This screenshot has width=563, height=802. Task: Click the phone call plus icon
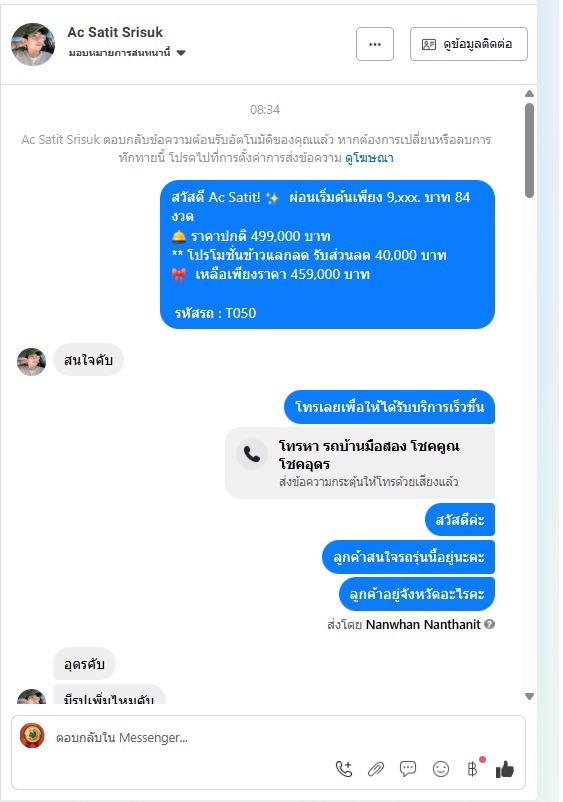(x=344, y=769)
